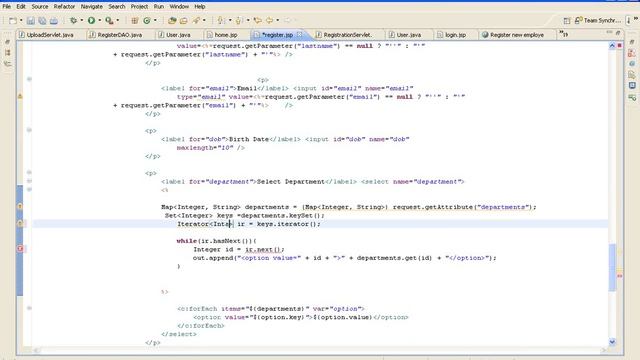Click the Open Type toolbar icon
This screenshot has height=360, width=640.
tap(172, 20)
